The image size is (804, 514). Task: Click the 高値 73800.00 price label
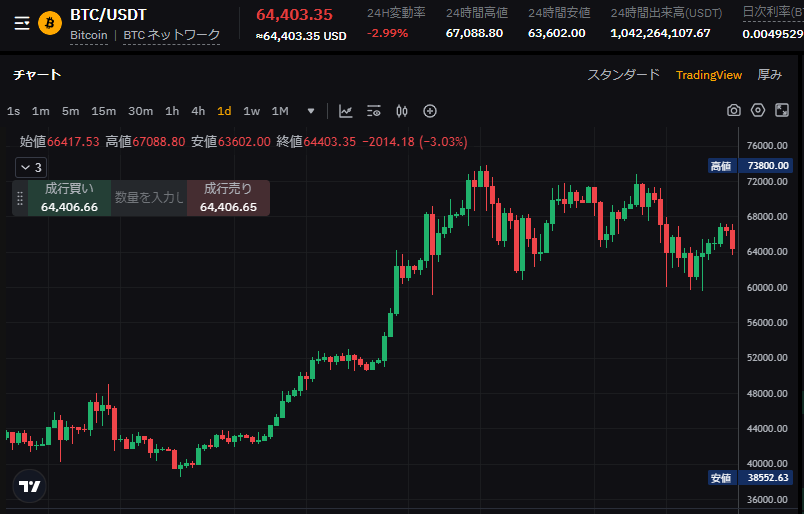(x=750, y=166)
